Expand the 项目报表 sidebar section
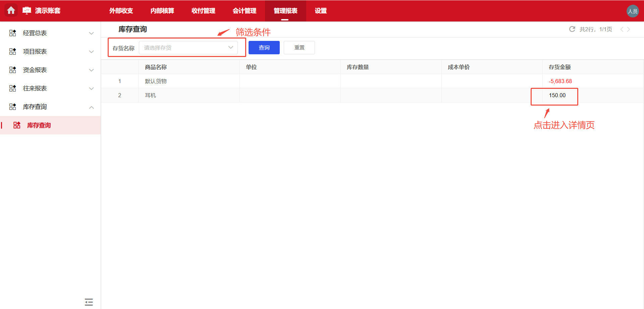The width and height of the screenshot is (644, 309). tap(91, 51)
